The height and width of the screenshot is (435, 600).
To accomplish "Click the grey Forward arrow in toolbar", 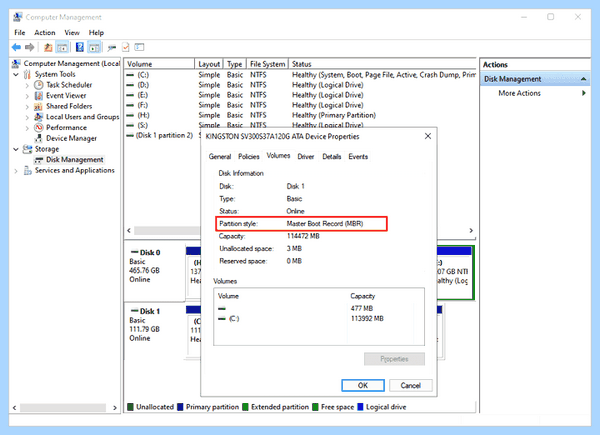I will point(29,47).
